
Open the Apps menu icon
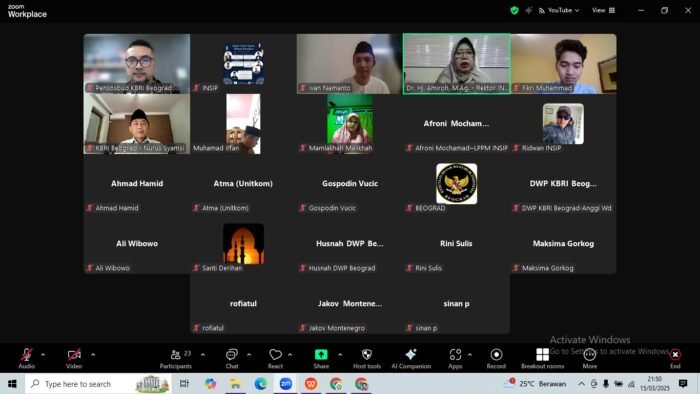[455, 354]
